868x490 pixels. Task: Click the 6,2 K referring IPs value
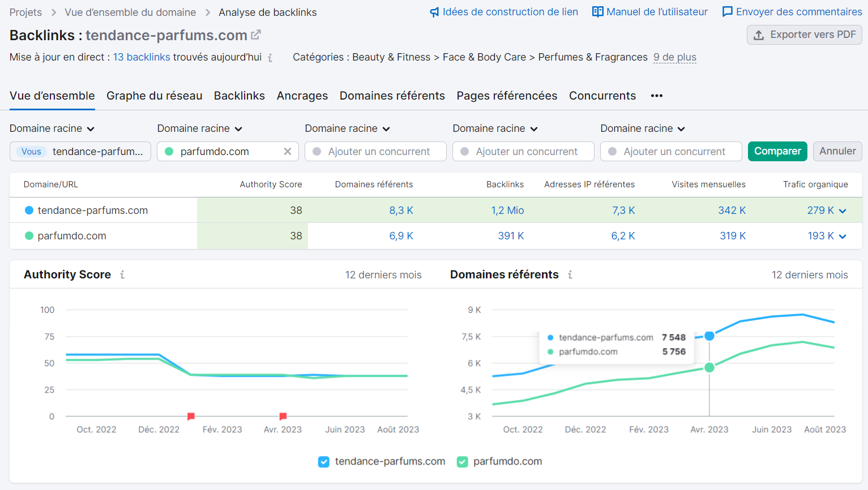pos(623,236)
